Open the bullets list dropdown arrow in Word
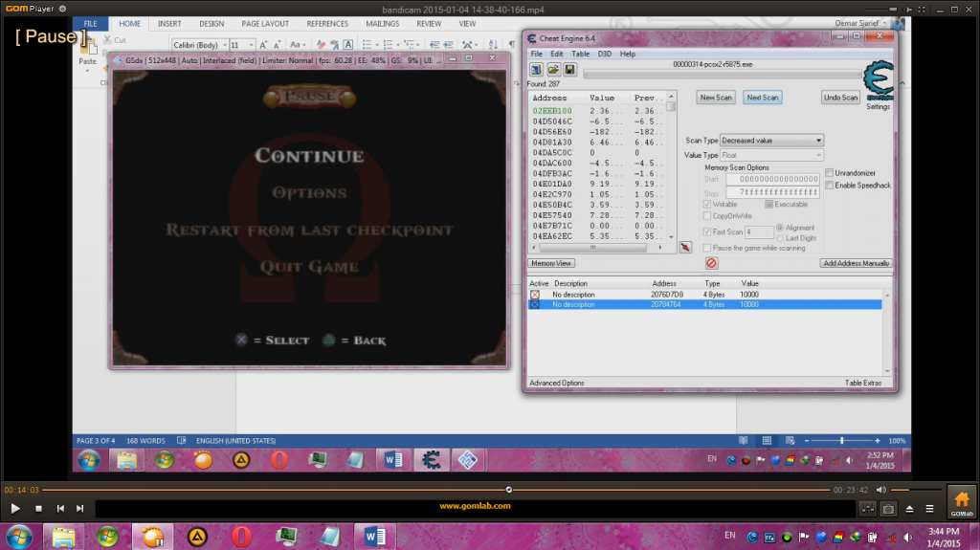The image size is (980, 550). pyautogui.click(x=377, y=45)
